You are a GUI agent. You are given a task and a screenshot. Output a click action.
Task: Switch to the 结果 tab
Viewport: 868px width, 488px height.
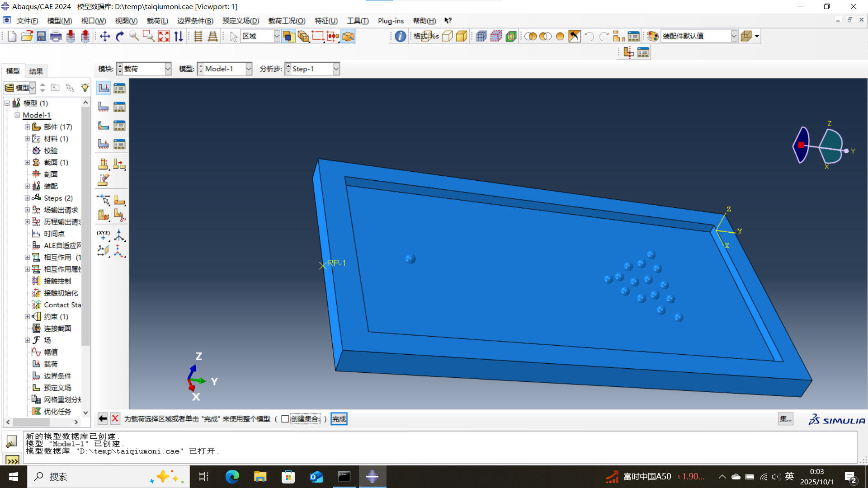pyautogui.click(x=36, y=71)
